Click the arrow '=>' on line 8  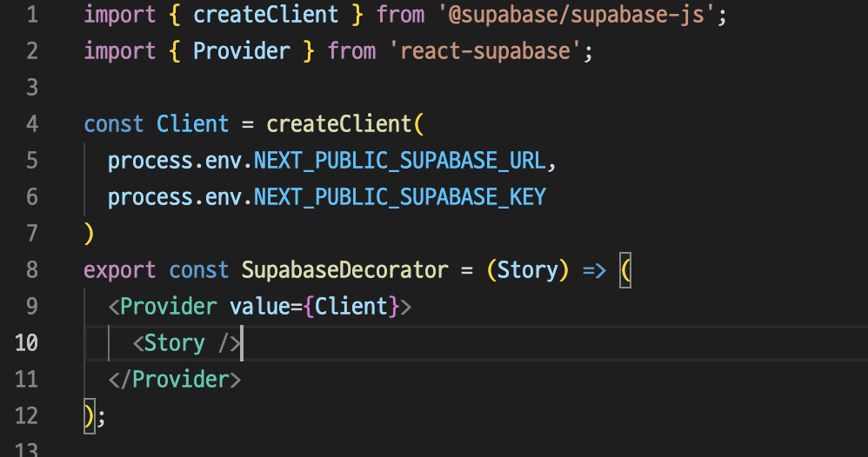point(595,270)
